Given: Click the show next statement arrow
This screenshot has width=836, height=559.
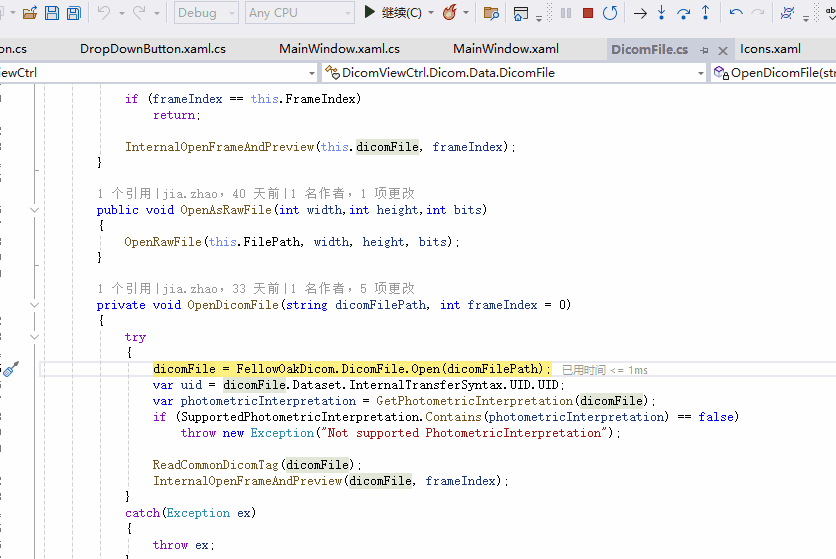Looking at the screenshot, I should 640,13.
